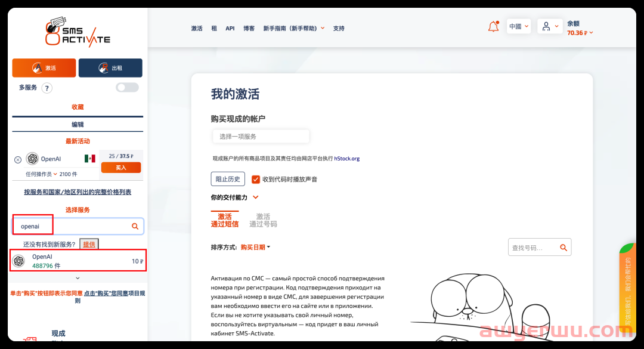Click the 收藏 favorites heading

pyautogui.click(x=78, y=107)
